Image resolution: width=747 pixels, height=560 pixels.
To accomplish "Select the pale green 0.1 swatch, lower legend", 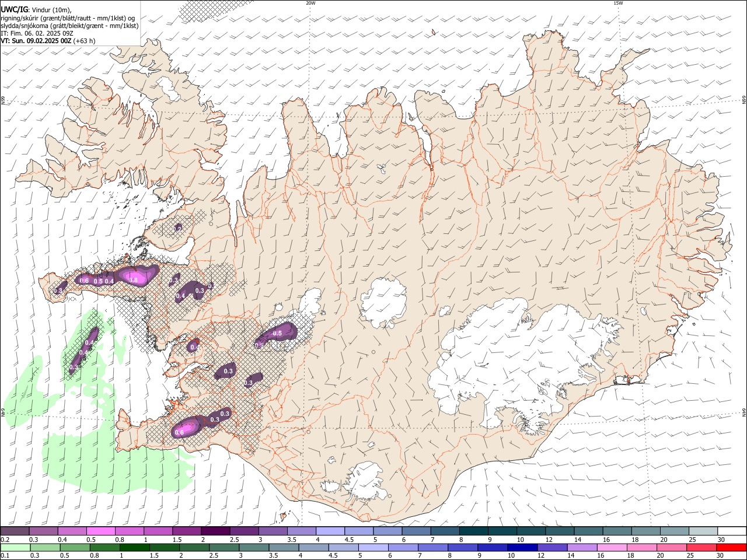I will click(x=15, y=548).
